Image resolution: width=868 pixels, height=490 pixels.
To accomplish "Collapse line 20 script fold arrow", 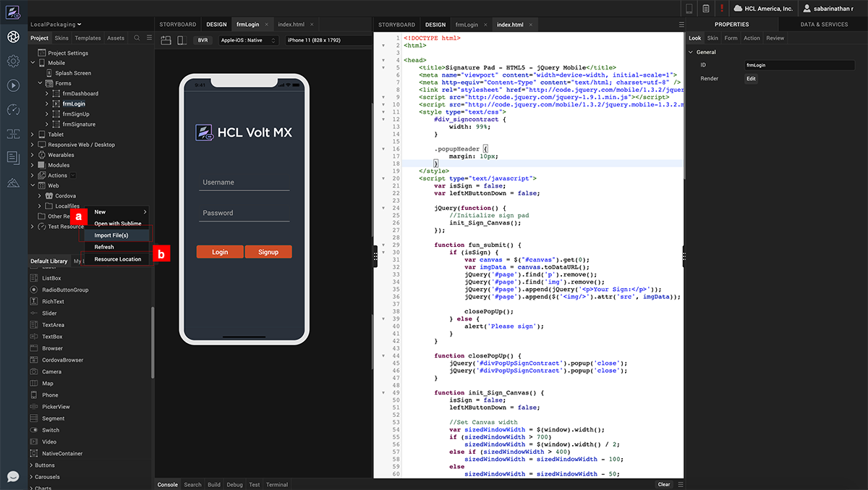I will click(383, 178).
